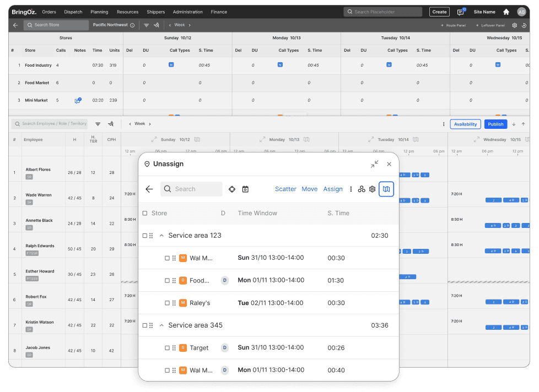Show Pacific Northwest info icon
The image size is (539, 392).
tap(132, 25)
